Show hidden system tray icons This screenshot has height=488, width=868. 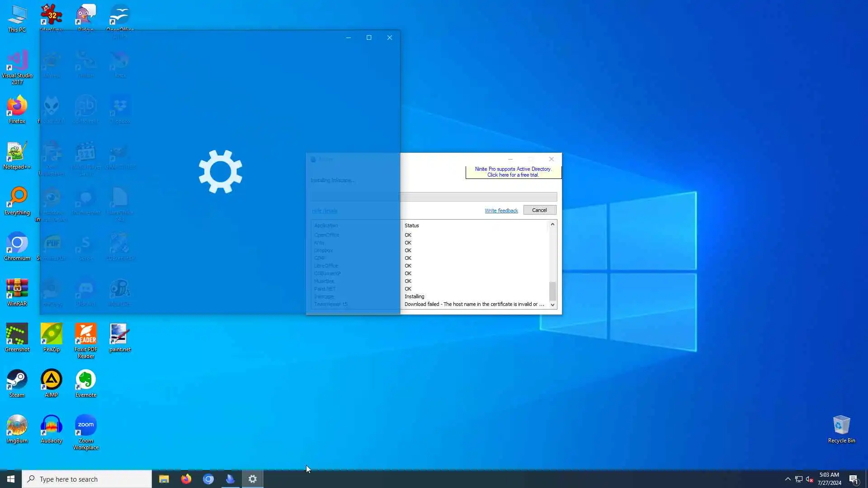(x=788, y=479)
